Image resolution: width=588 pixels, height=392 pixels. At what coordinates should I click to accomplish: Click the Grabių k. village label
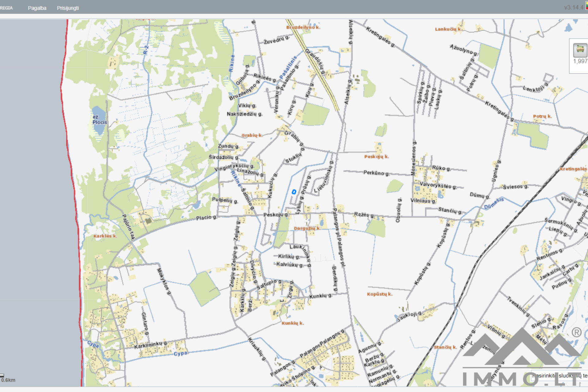(x=252, y=135)
